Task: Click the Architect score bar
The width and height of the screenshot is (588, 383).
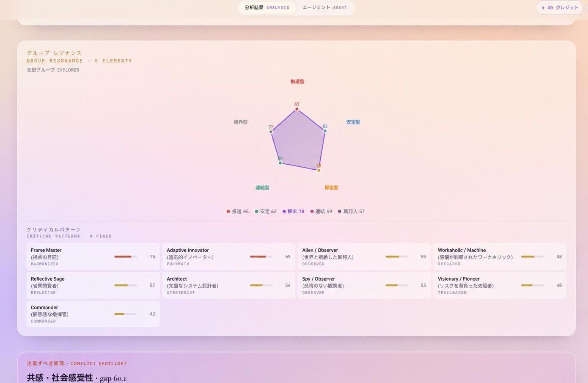Action: tap(261, 286)
